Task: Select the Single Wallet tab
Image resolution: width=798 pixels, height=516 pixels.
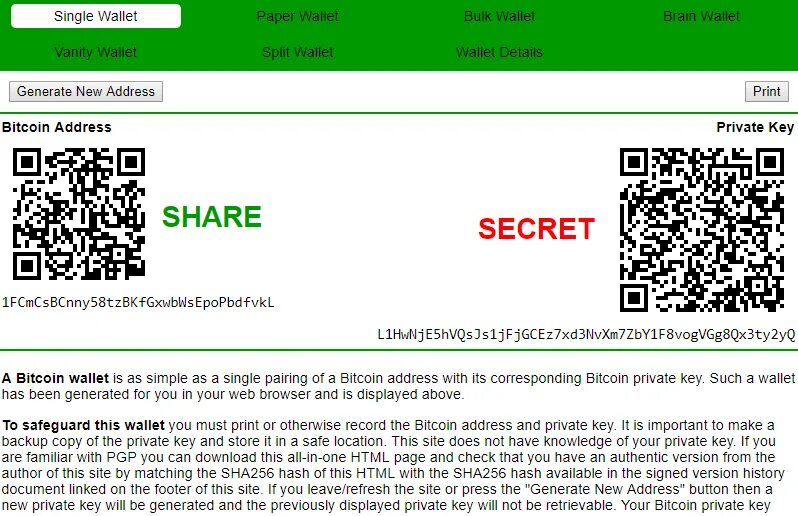Action: (x=96, y=16)
